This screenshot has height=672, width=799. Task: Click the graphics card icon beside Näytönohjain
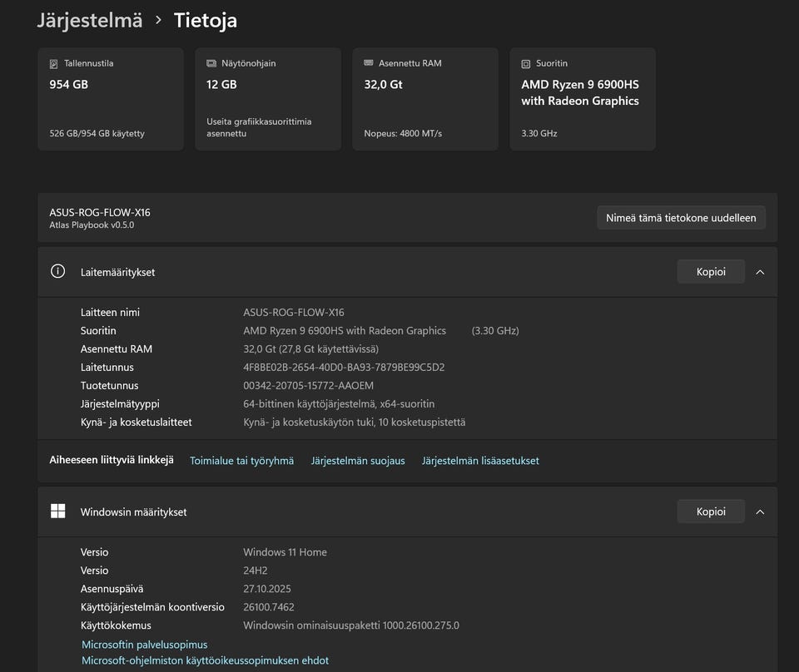[211, 63]
